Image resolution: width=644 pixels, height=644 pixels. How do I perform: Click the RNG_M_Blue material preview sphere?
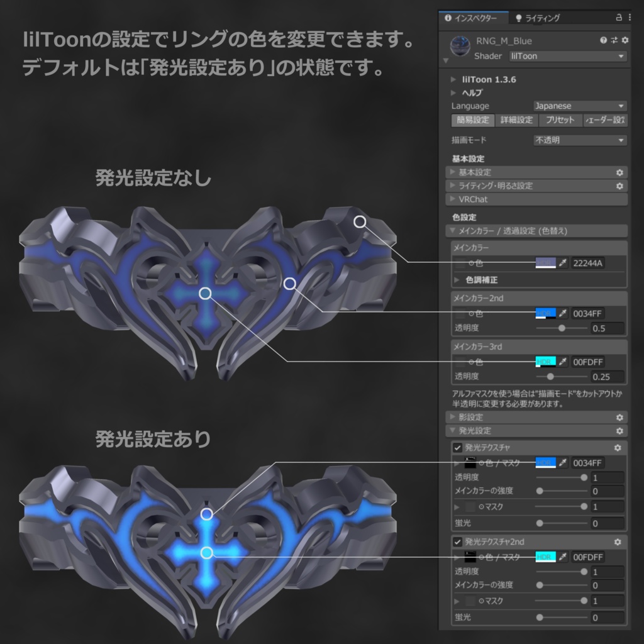[460, 45]
